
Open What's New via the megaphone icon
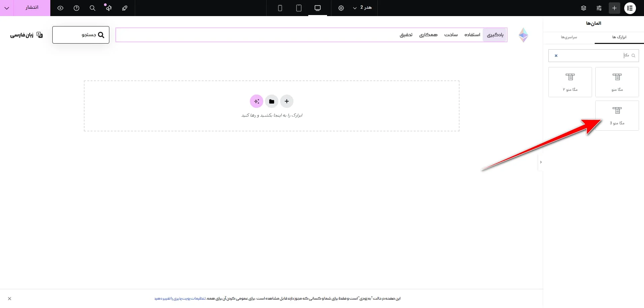109,8
